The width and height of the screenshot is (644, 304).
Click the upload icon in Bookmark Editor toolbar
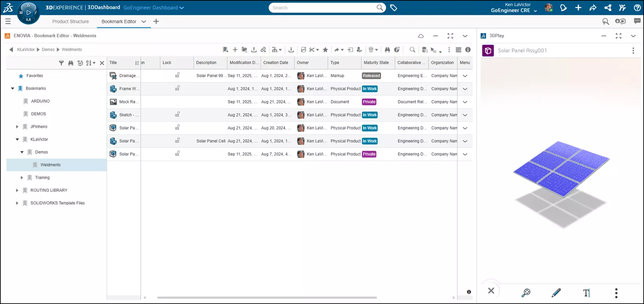[254, 50]
